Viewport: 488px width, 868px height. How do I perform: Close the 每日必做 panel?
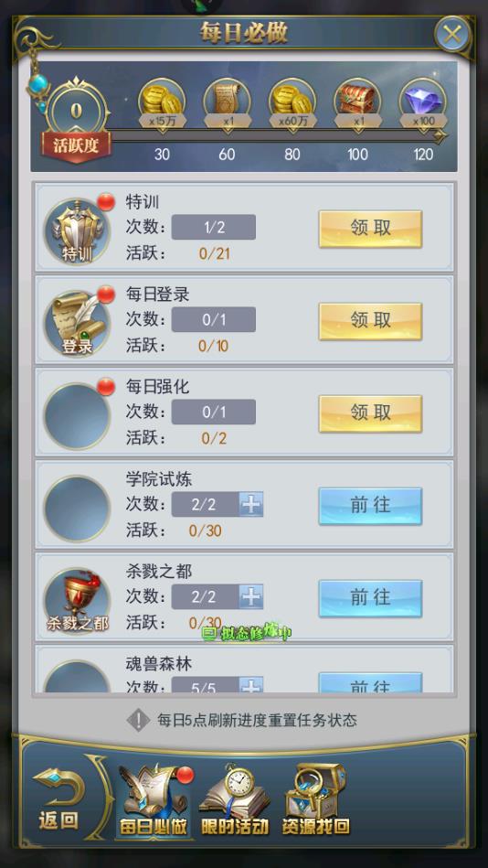tap(452, 35)
